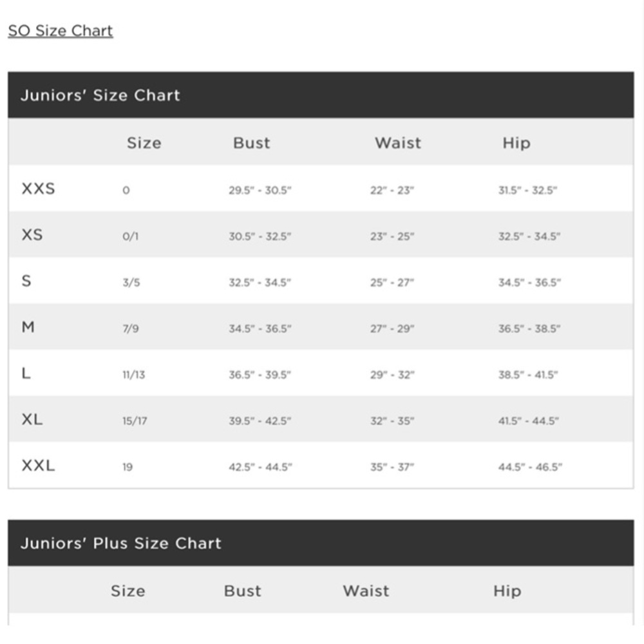The height and width of the screenshot is (644, 644).
Task: Click the 36.5" - 39.5" bust measurement
Action: coord(260,375)
